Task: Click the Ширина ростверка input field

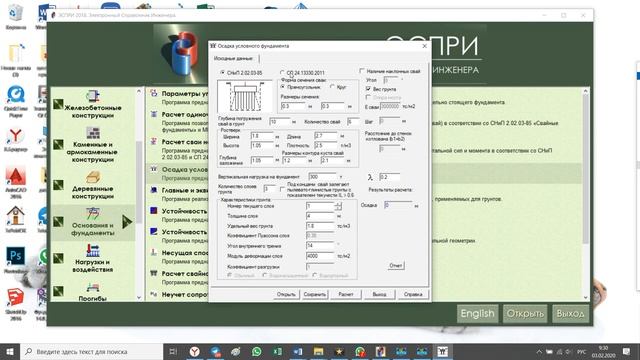Action: (262, 136)
